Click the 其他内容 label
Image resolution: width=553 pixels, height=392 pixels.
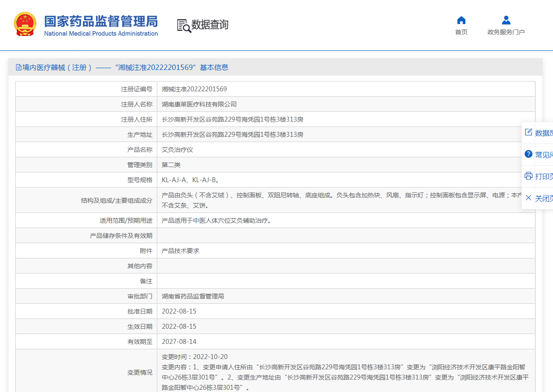point(140,266)
